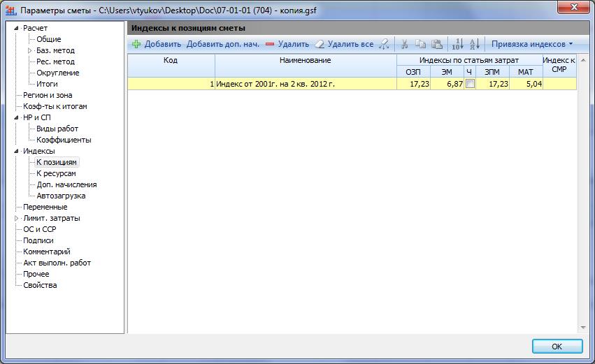Click the eraser Удалить все icon
Screen dimensions: 595x364
(320, 44)
